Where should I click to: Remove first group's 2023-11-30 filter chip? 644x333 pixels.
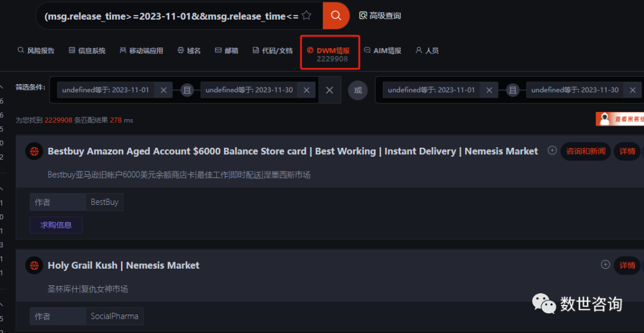(306, 90)
